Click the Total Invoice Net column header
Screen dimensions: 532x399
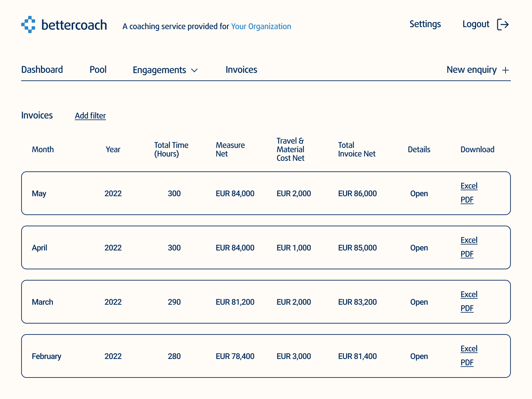click(x=356, y=150)
